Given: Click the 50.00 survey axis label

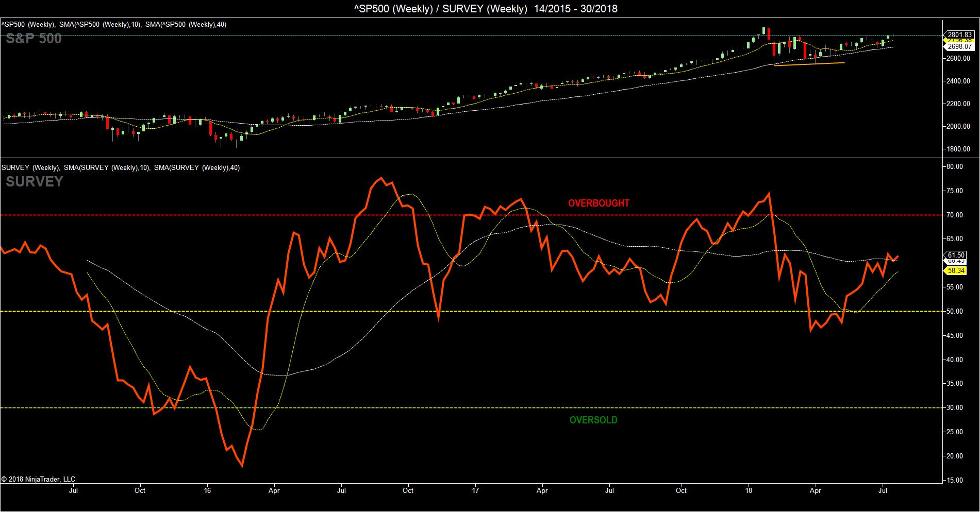Looking at the screenshot, I should (x=955, y=311).
